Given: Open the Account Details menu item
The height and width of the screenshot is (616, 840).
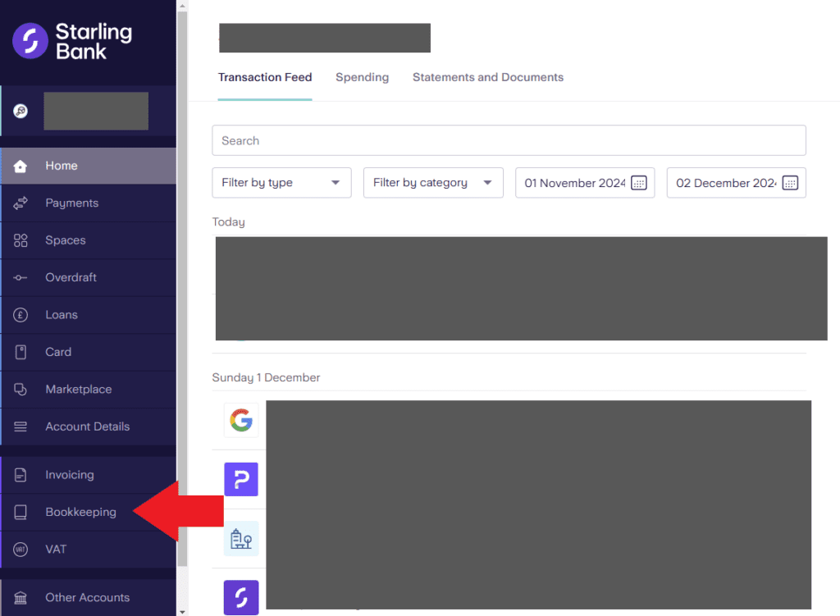Looking at the screenshot, I should pos(89,427).
